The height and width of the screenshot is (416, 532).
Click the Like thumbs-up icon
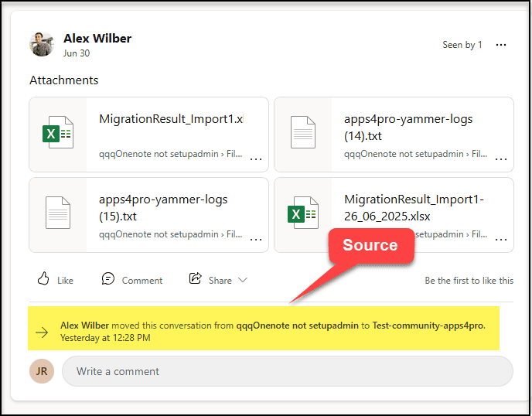click(43, 279)
